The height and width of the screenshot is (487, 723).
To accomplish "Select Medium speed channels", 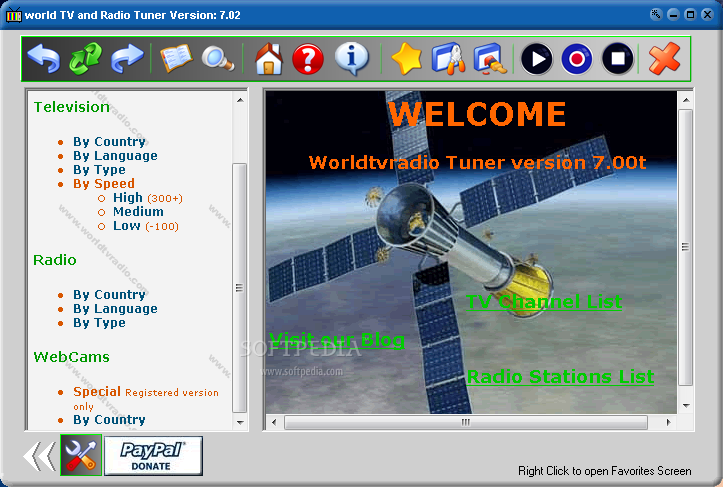I will [x=138, y=212].
